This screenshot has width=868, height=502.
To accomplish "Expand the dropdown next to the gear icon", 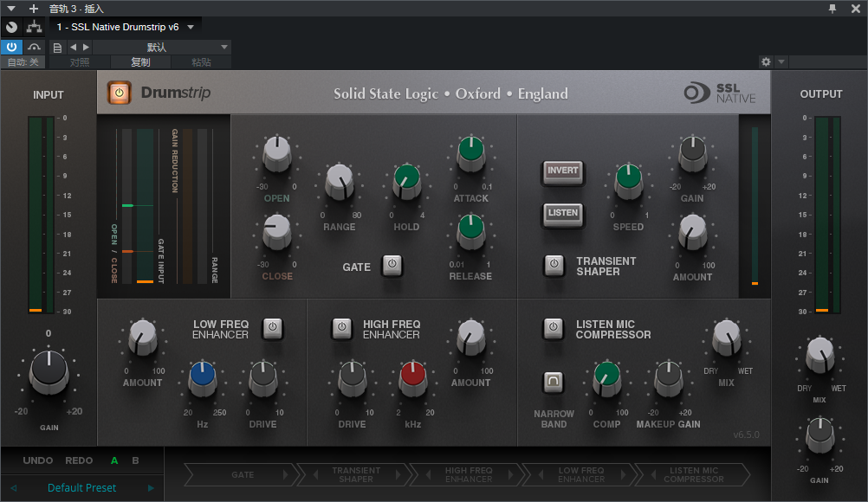I will tap(781, 62).
